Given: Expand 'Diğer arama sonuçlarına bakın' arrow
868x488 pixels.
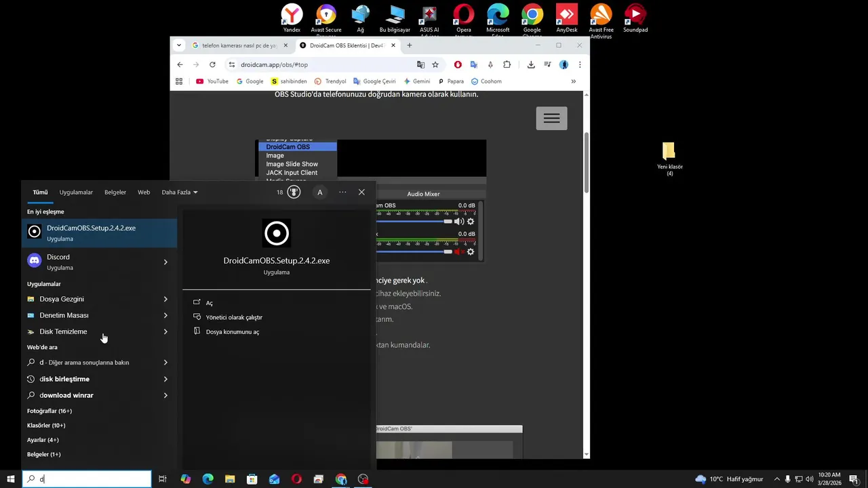Looking at the screenshot, I should tap(165, 363).
